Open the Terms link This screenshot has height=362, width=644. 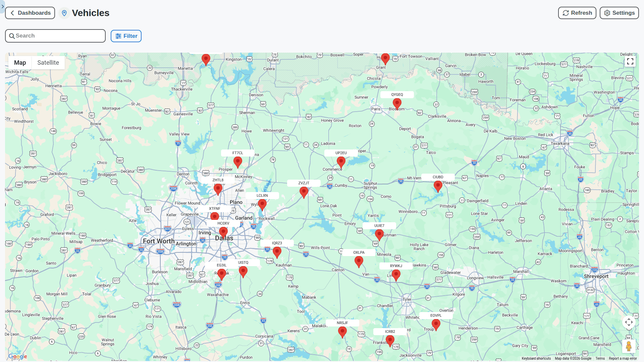pyautogui.click(x=600, y=358)
